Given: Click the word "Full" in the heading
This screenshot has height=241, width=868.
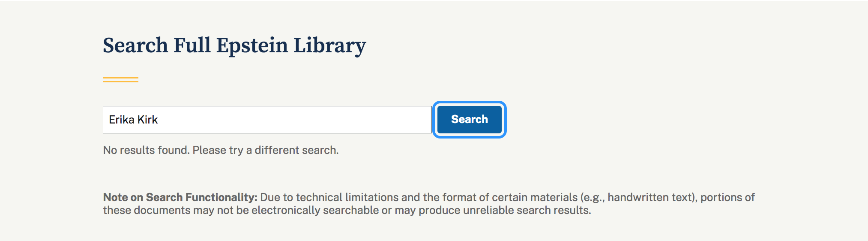Looking at the screenshot, I should (x=192, y=45).
